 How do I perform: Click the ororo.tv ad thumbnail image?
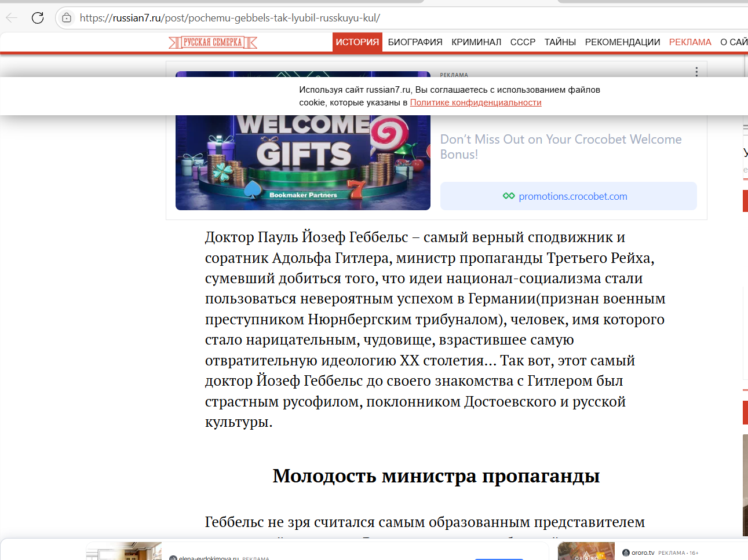tap(586, 551)
